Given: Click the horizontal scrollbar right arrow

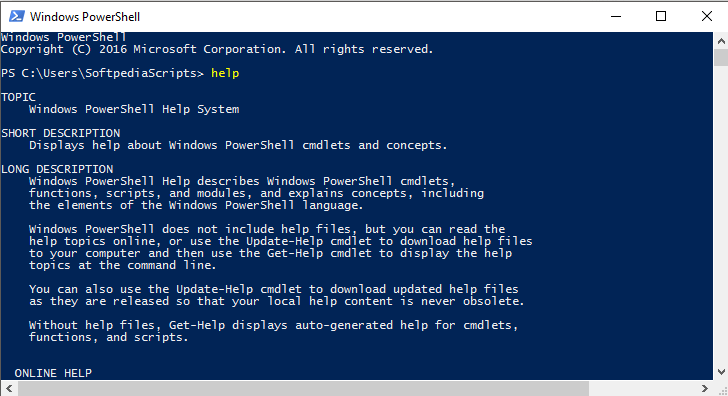Looking at the screenshot, I should point(705,388).
